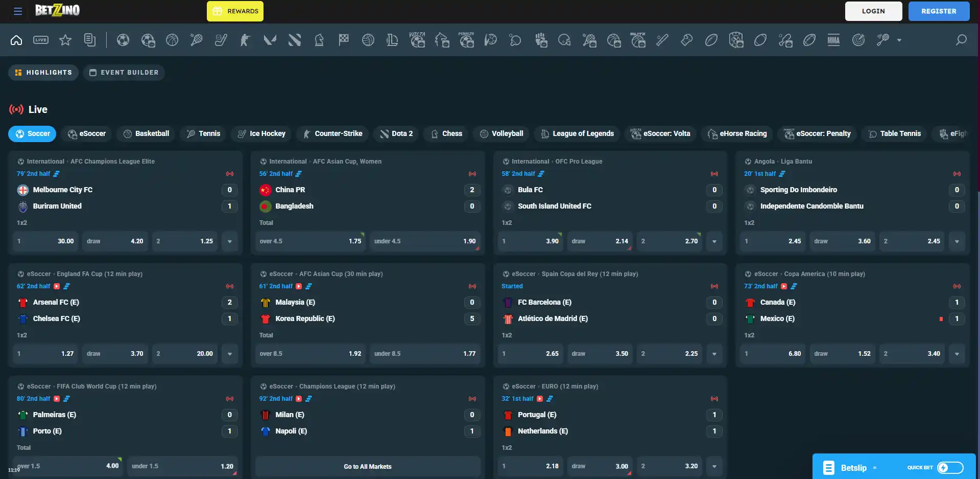This screenshot has height=479, width=980.
Task: Select the basketball icon in the sports bar
Action: coord(172,40)
